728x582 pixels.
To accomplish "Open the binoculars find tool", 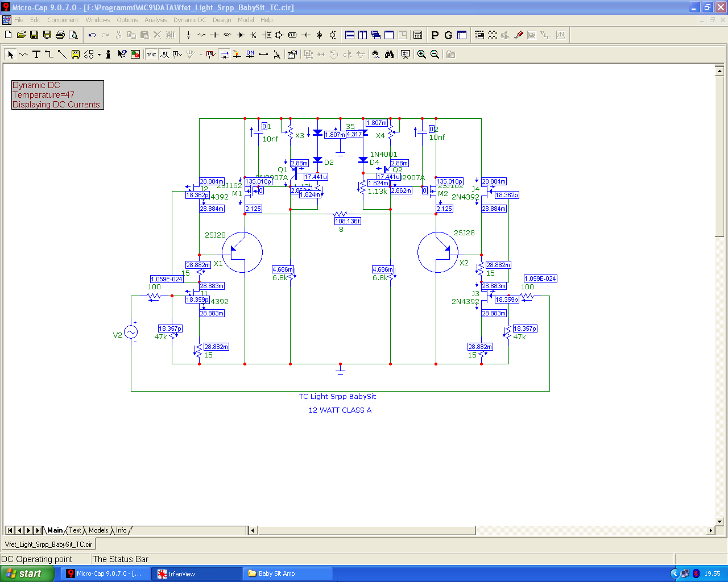I will click(390, 55).
